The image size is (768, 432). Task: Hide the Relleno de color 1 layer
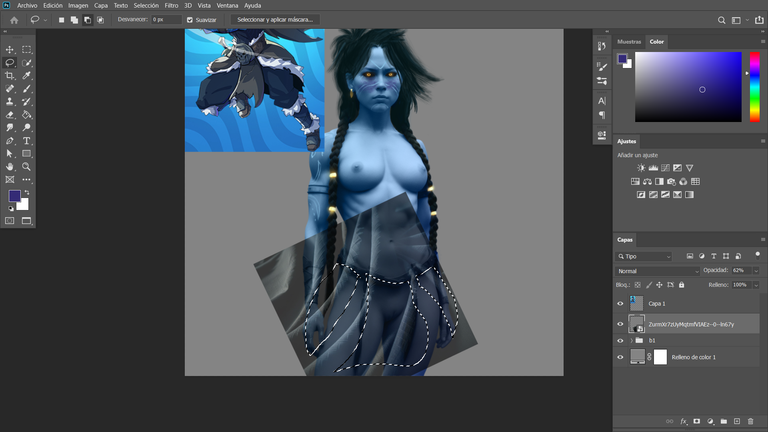620,357
